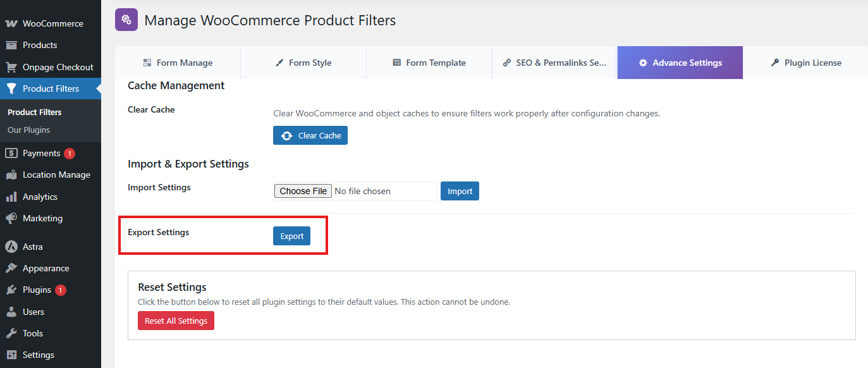Open the Settings menu item
The height and width of the screenshot is (368, 868).
pos(51,355)
